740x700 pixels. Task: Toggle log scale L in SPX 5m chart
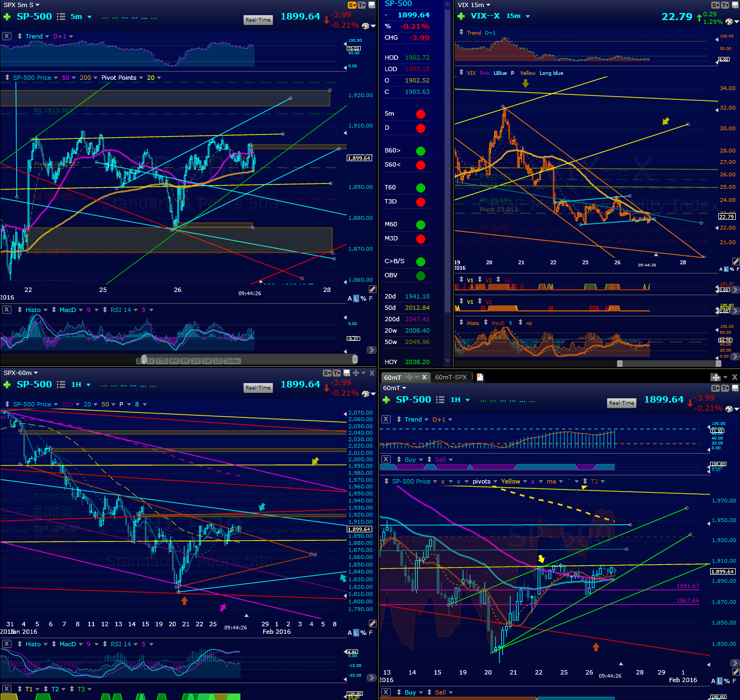pyautogui.click(x=356, y=298)
